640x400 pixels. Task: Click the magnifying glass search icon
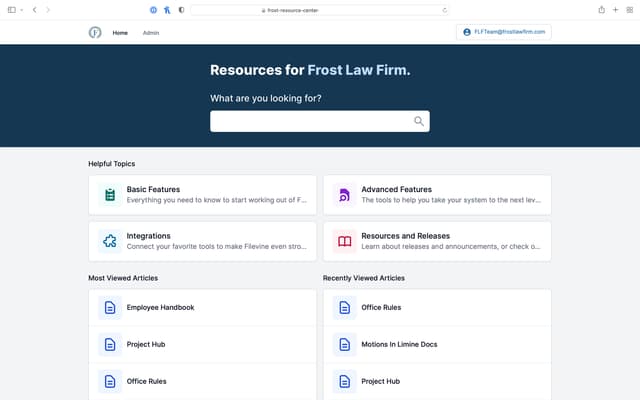[419, 121]
